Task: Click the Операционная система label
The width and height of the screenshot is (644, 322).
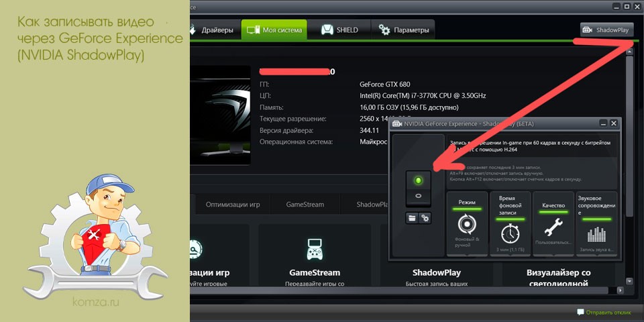Action: click(x=296, y=142)
